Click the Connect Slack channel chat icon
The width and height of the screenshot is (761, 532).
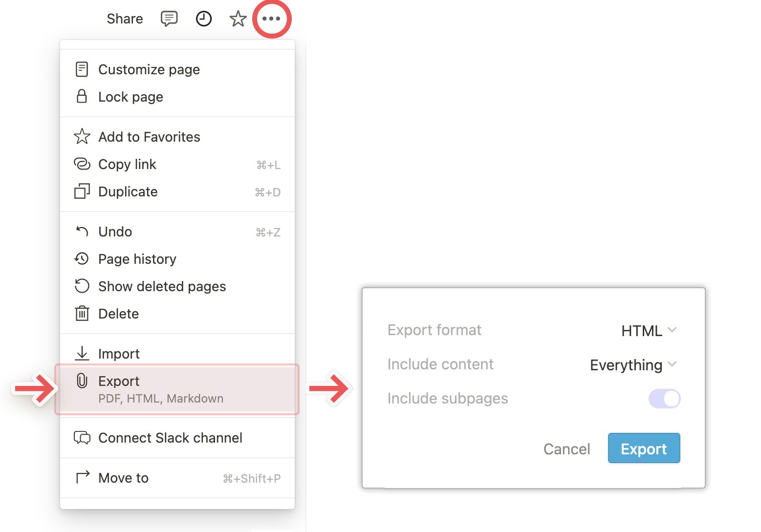pos(82,437)
